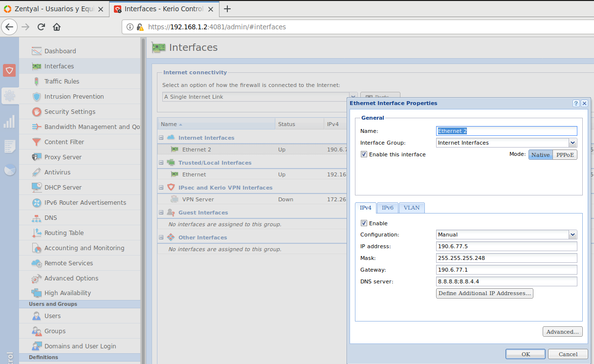Open the Users icon
Image resolution: width=594 pixels, height=364 pixels.
point(37,316)
